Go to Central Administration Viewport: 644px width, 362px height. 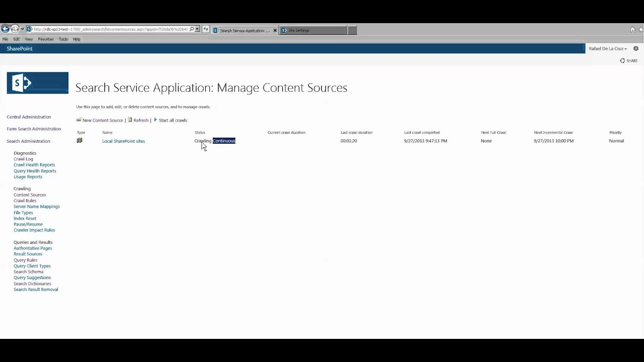(29, 117)
